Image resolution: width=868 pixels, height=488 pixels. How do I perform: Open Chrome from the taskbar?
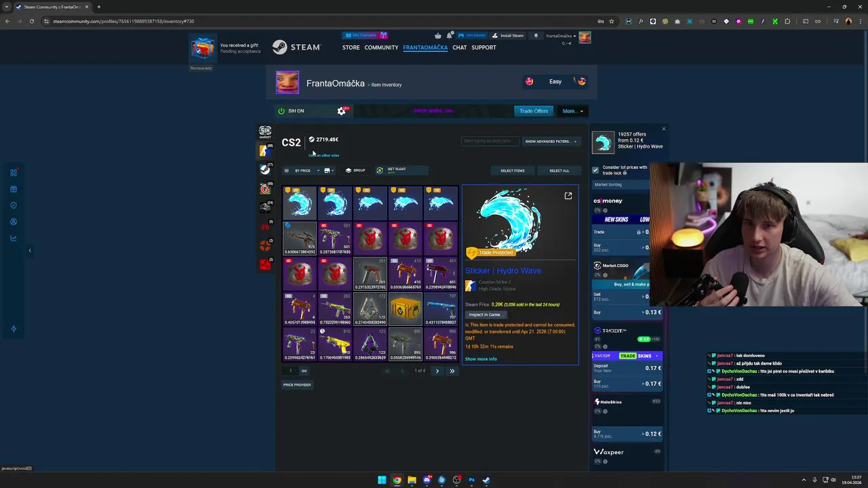[x=397, y=480]
